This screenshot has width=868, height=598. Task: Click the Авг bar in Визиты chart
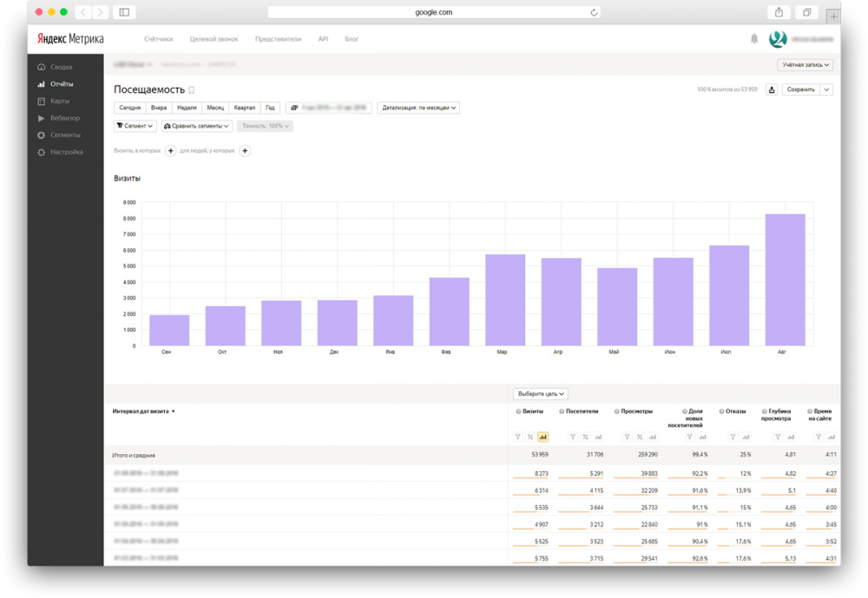point(785,279)
